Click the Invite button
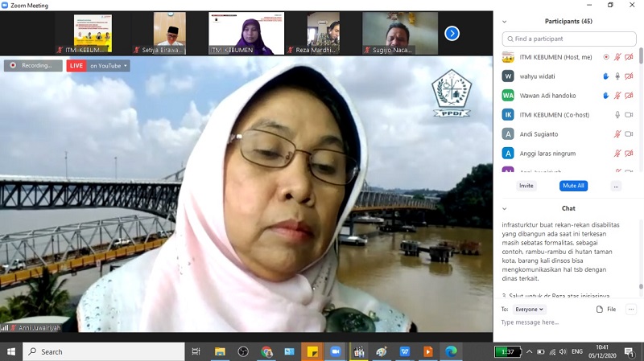 coord(526,186)
